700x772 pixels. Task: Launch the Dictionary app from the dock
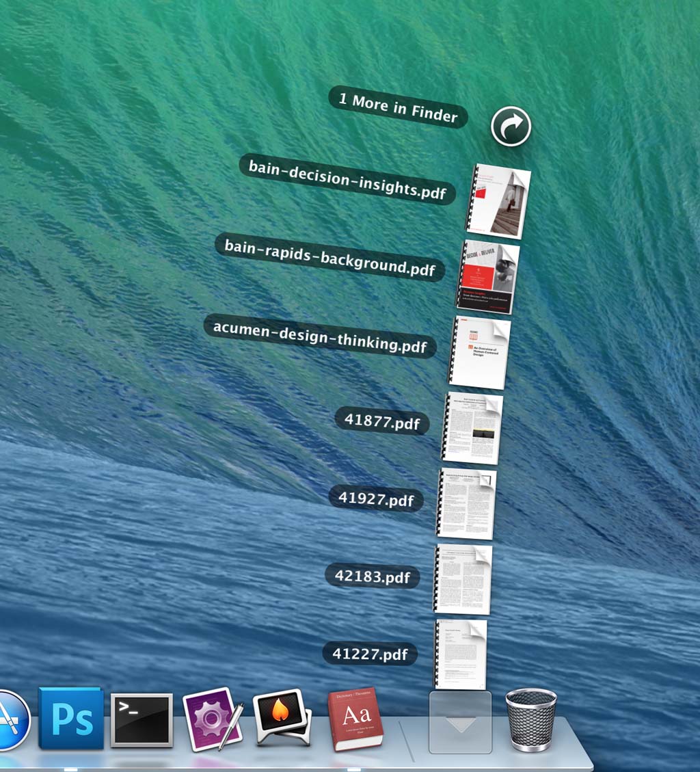point(355,719)
